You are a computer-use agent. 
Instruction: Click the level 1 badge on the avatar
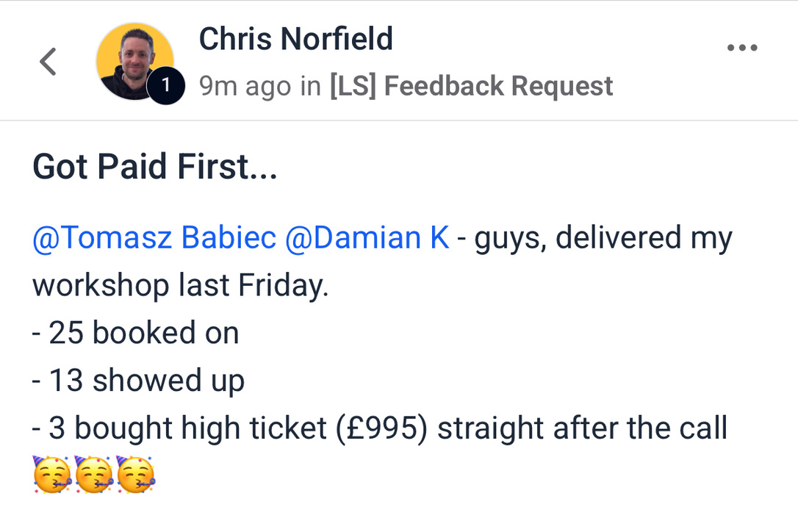coord(165,85)
